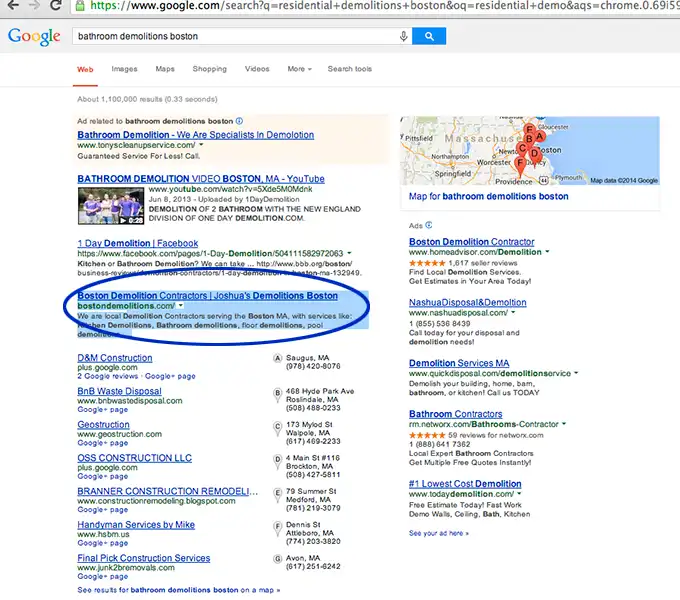Expand arrow next to tonyscleanupservice.com URL

pyautogui.click(x=201, y=145)
